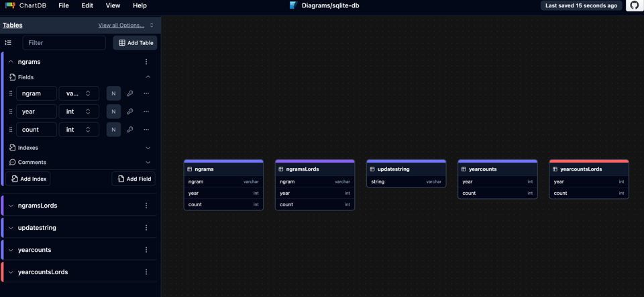Open ngrams table three-dot menu
The height and width of the screenshot is (297, 644).
click(146, 62)
